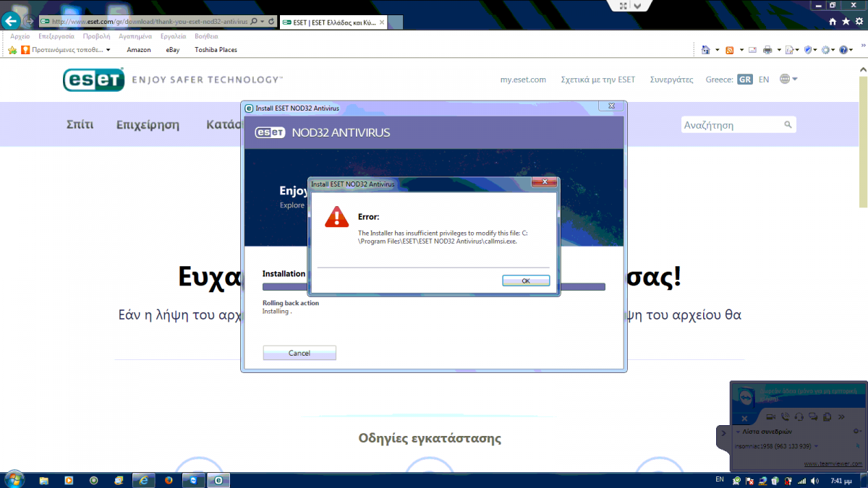Viewport: 868px width, 488px height.
Task: Click the Home icon in command bar
Action: point(706,50)
